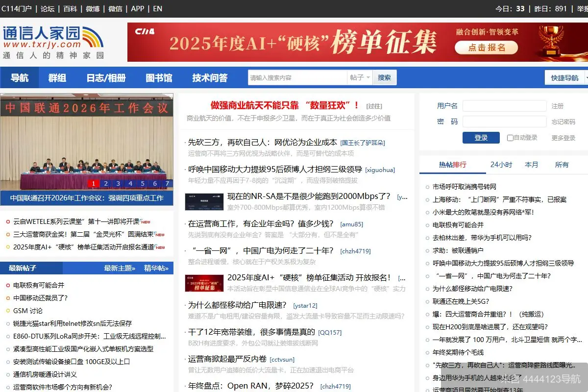Switch to the 本月 tab

coord(531,165)
